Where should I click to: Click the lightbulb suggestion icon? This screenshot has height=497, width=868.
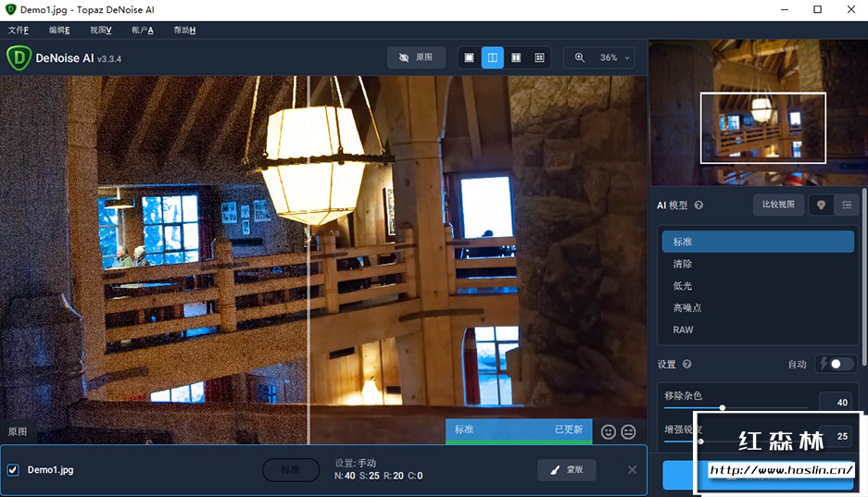coord(821,205)
